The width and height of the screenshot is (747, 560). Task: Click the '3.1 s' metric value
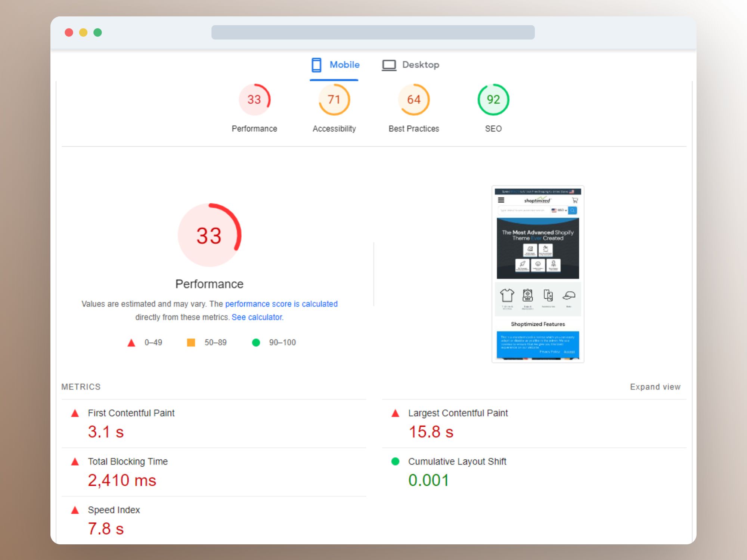coord(106,432)
